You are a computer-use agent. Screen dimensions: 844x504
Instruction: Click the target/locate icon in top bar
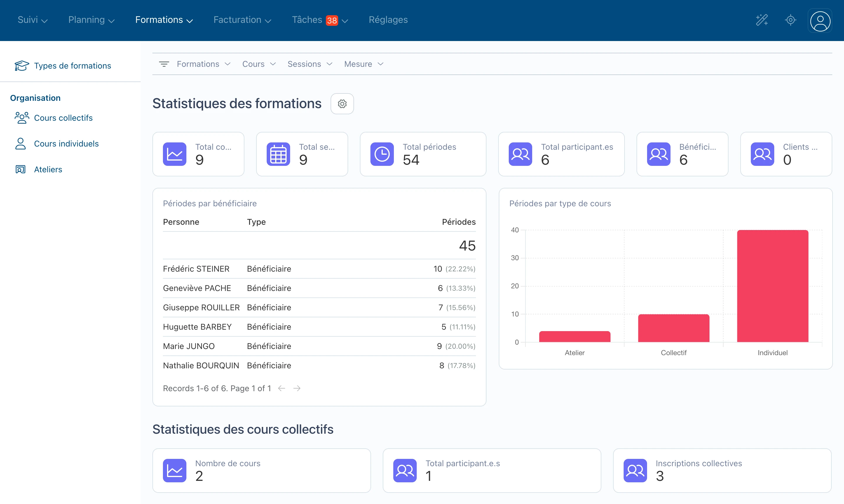[791, 20]
